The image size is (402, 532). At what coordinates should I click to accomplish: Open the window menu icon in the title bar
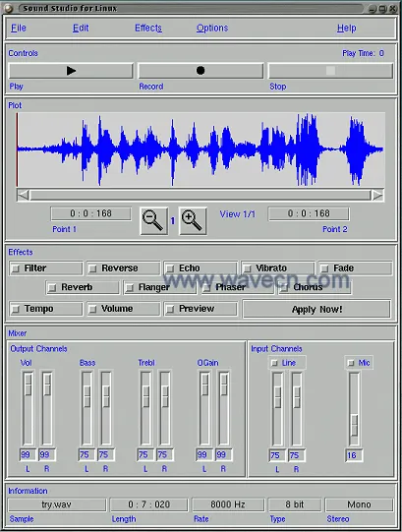click(9, 8)
